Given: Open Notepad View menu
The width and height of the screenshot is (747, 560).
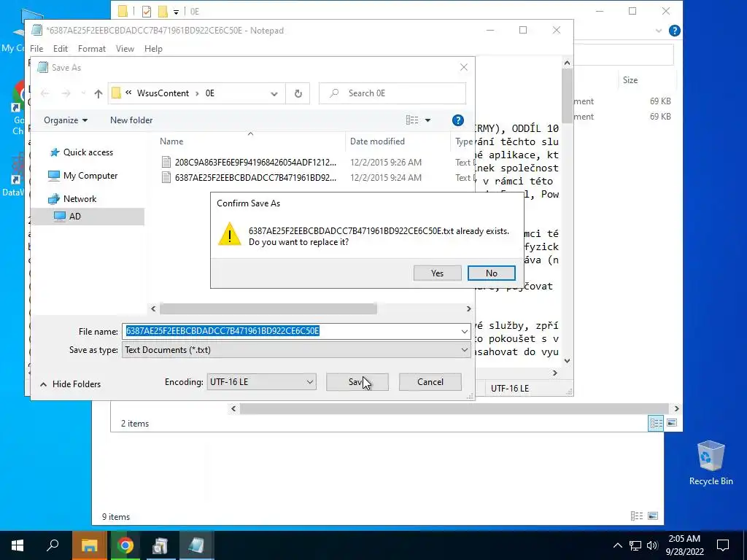Looking at the screenshot, I should pos(125,49).
